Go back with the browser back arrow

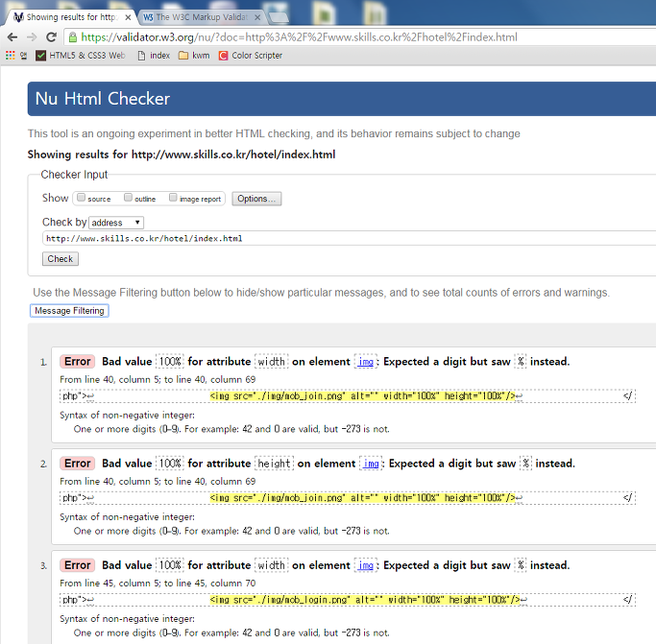click(12, 37)
